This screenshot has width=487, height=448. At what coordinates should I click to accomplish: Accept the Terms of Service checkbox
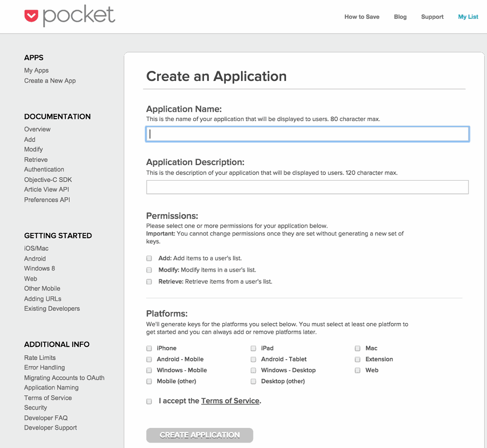pyautogui.click(x=149, y=401)
